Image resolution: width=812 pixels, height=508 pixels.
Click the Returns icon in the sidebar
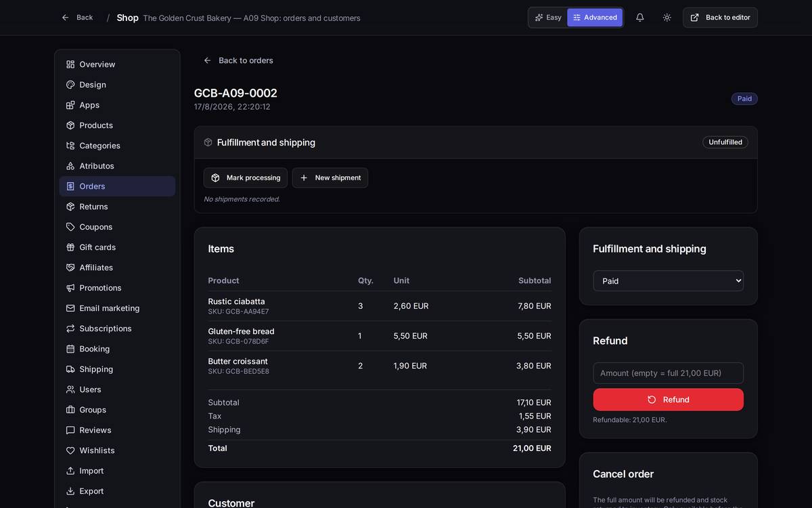click(x=70, y=207)
